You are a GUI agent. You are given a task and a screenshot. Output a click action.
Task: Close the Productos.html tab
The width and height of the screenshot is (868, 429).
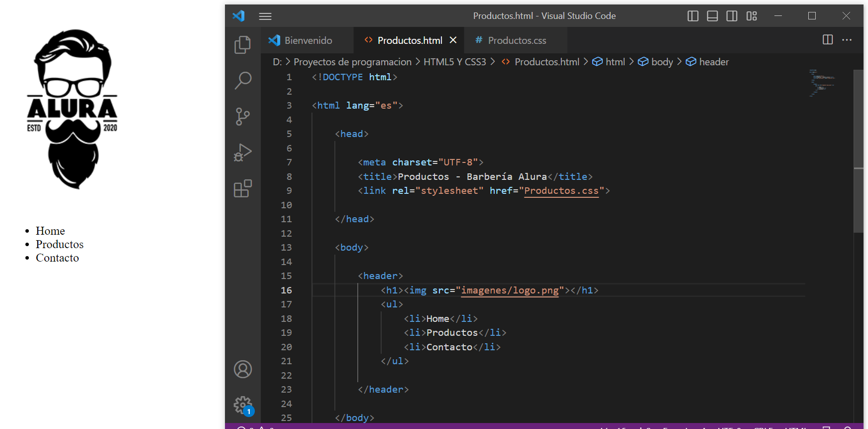[453, 40]
